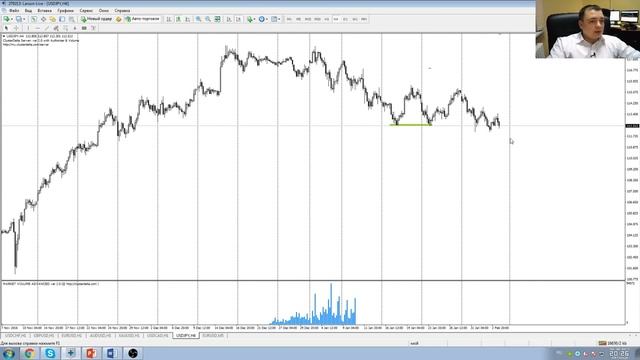Open the Справка menu

tap(122, 11)
